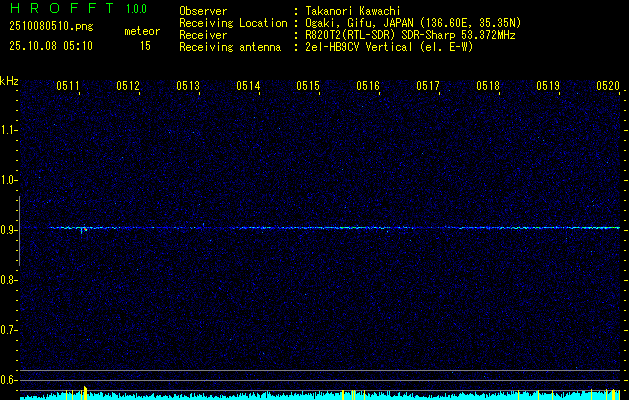Click the version number 1.0.0
Viewport: 629px width, 400px height.
[x=136, y=9]
